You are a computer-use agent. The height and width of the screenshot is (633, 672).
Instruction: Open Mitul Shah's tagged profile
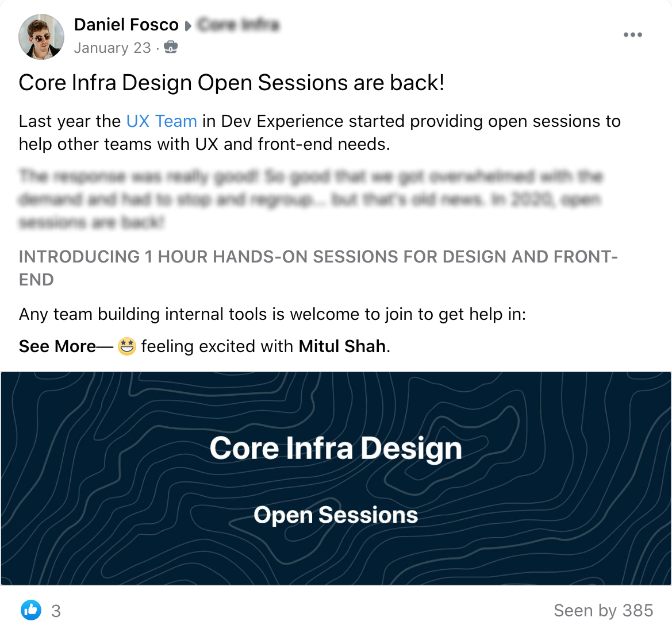pos(341,346)
